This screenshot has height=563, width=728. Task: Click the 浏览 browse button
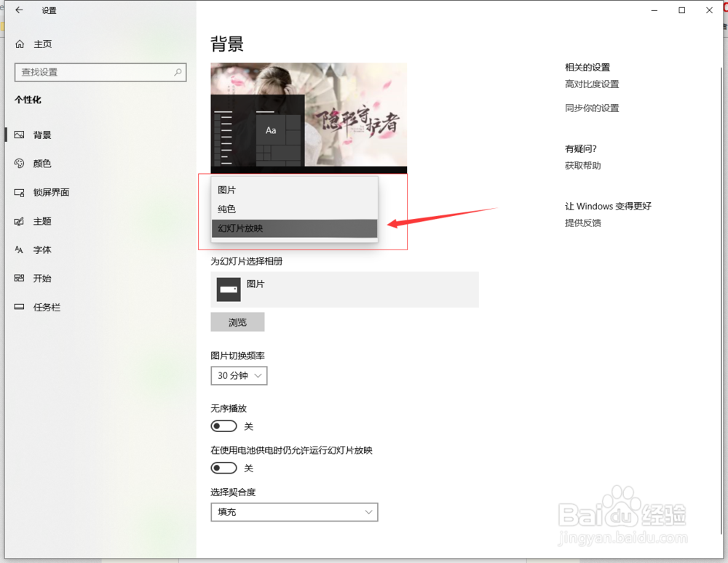[238, 322]
